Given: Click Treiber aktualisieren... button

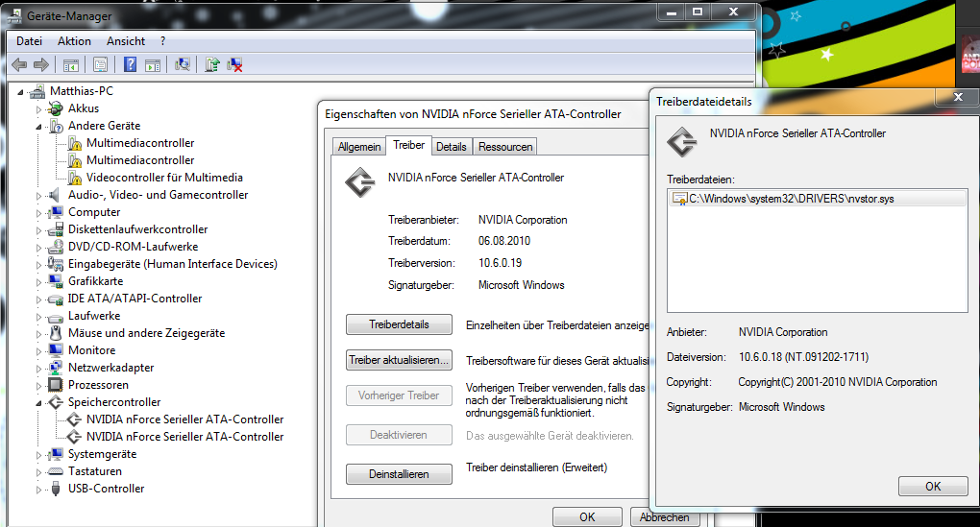Looking at the screenshot, I should tap(399, 360).
